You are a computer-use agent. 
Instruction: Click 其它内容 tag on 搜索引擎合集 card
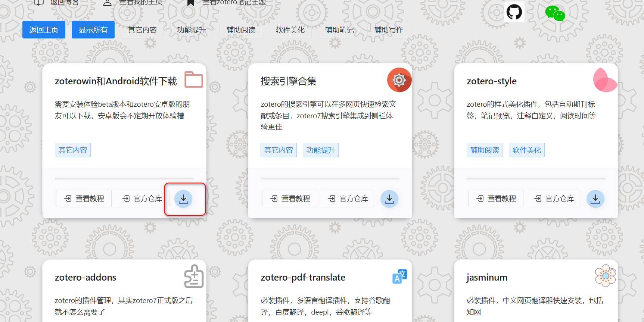[279, 150]
